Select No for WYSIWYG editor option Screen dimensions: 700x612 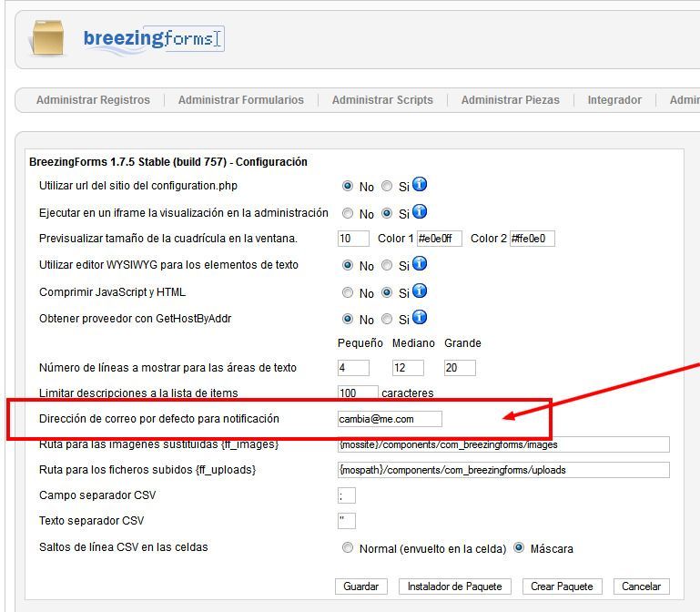pos(348,265)
